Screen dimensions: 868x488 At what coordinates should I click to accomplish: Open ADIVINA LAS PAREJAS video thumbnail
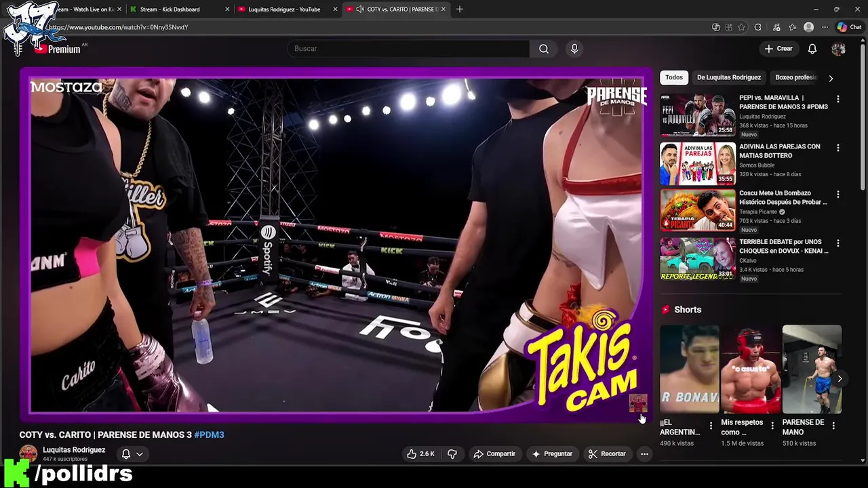(698, 163)
